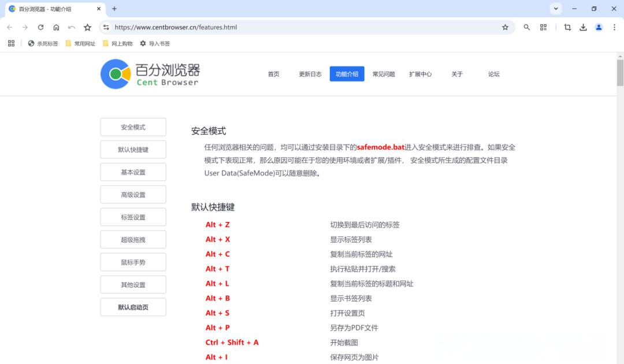Go to 更新日志 in site navigation
The image size is (624, 364).
click(x=310, y=74)
